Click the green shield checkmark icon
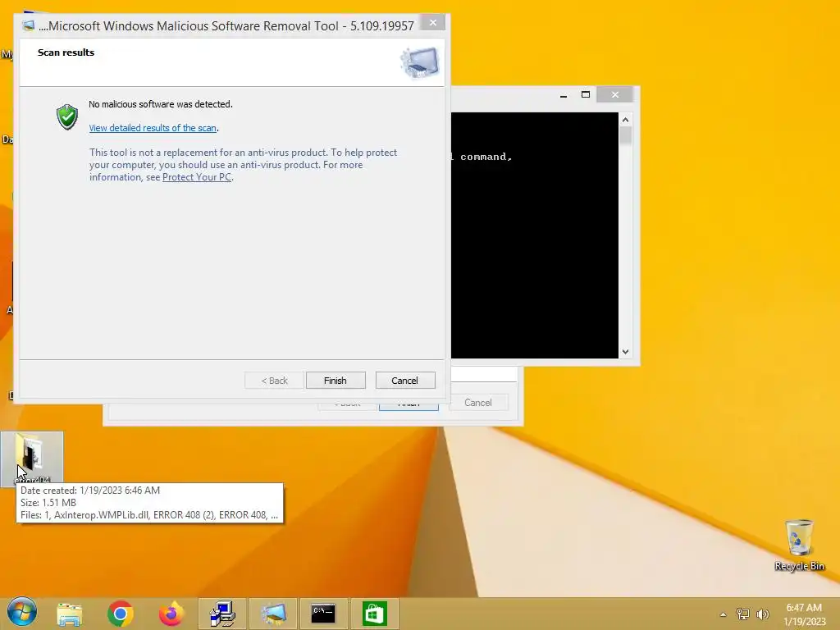The image size is (840, 630). coord(67,116)
